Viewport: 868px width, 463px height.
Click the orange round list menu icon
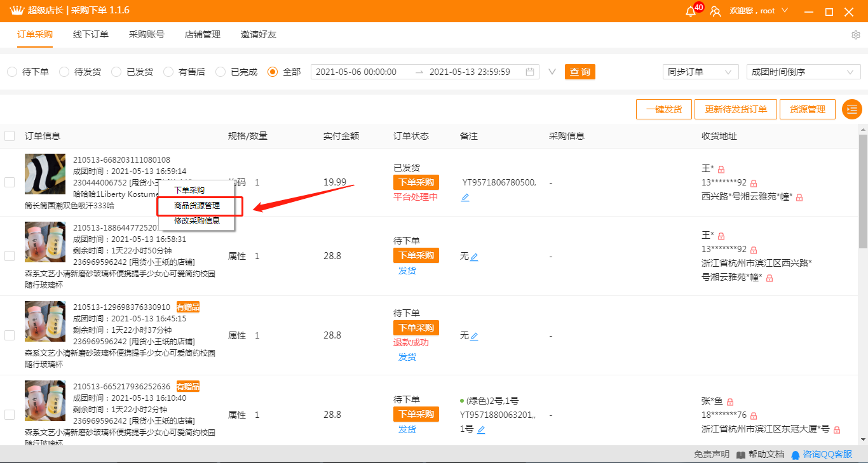coord(851,109)
